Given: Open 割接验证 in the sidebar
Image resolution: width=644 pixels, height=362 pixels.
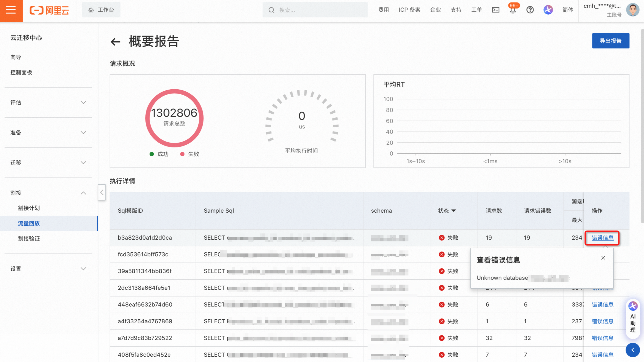Looking at the screenshot, I should pos(29,239).
